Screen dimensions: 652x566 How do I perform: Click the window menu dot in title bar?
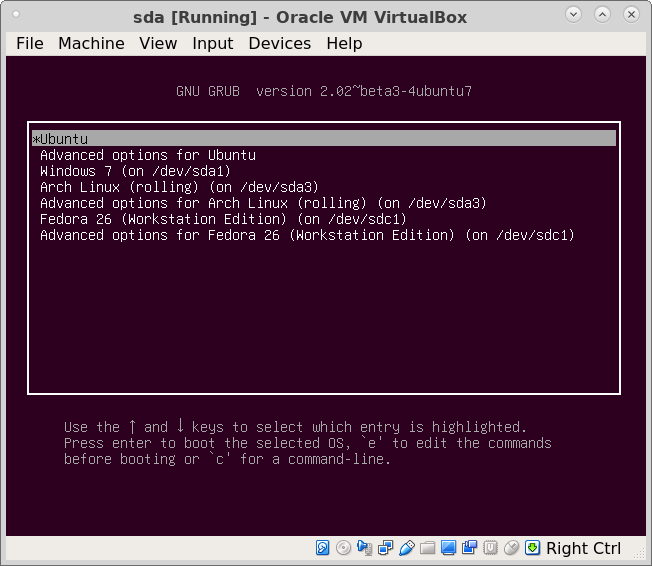click(16, 14)
